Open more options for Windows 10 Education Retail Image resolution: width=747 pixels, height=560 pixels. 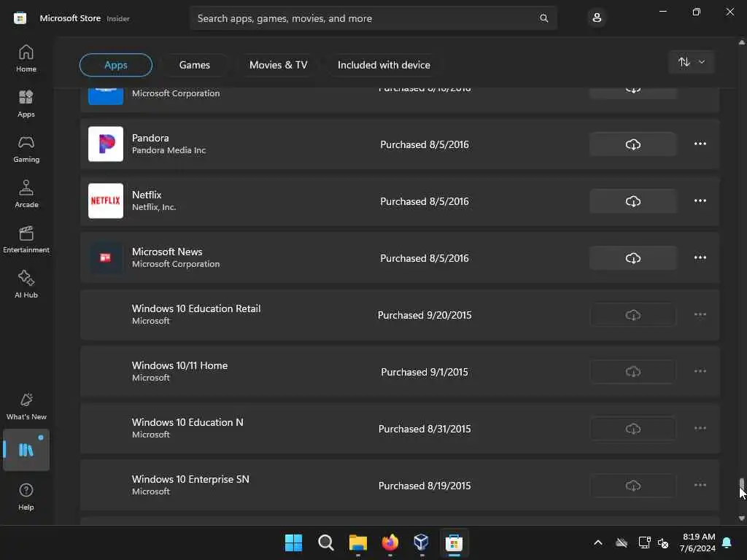point(700,314)
